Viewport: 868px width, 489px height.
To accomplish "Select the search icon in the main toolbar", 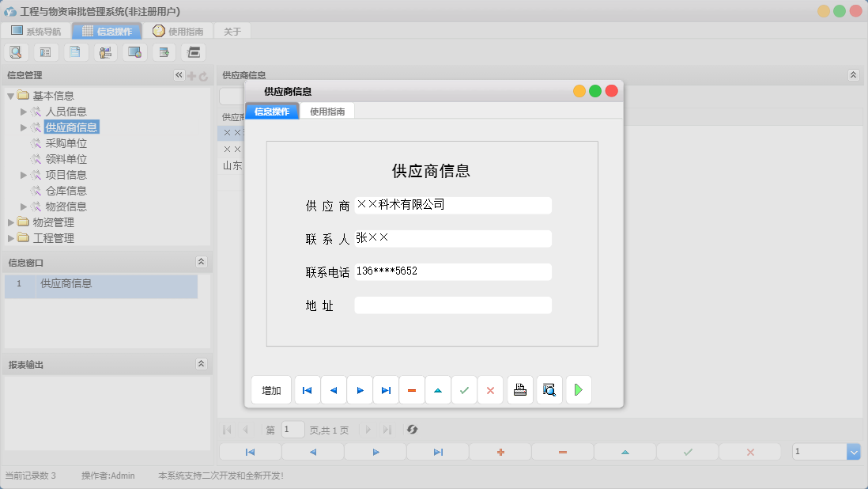I will tap(16, 51).
